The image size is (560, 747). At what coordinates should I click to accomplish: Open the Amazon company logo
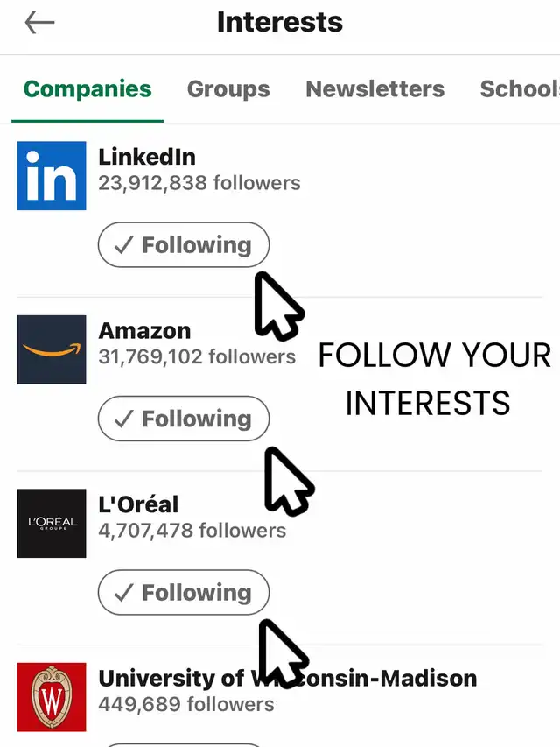coord(52,349)
